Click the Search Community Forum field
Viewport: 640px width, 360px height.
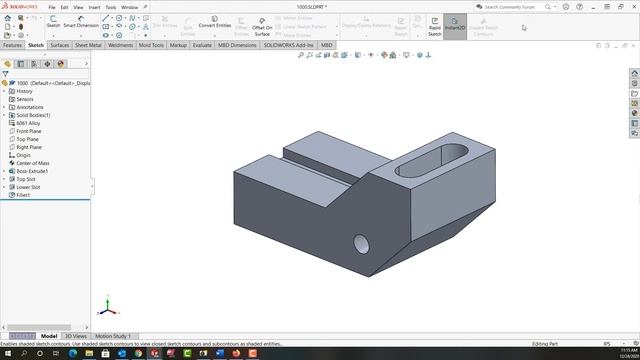509,7
